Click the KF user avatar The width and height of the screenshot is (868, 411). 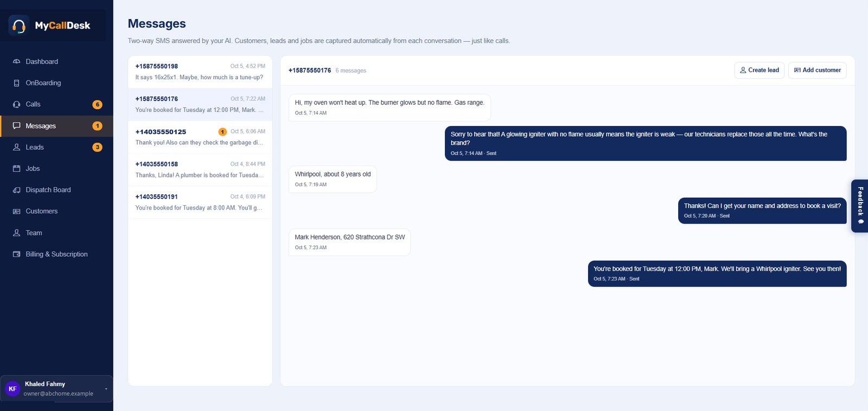point(12,389)
